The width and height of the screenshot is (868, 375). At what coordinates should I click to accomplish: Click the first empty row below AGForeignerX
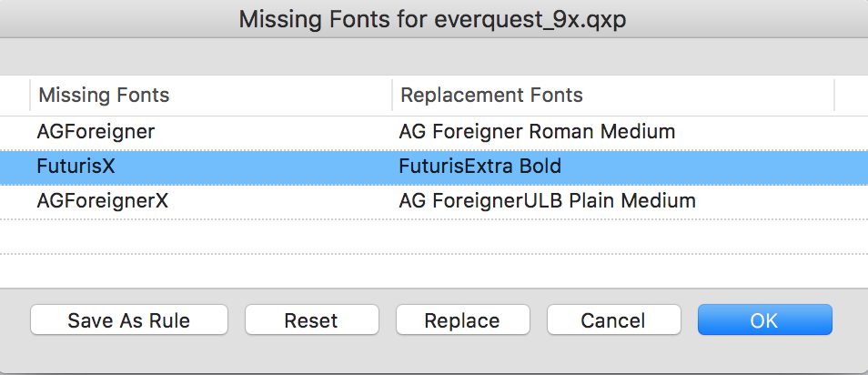click(433, 236)
